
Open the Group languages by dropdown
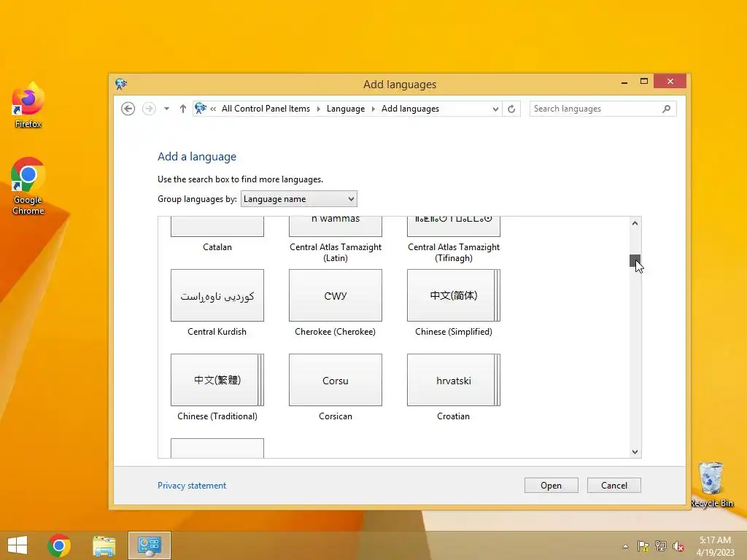pyautogui.click(x=298, y=199)
